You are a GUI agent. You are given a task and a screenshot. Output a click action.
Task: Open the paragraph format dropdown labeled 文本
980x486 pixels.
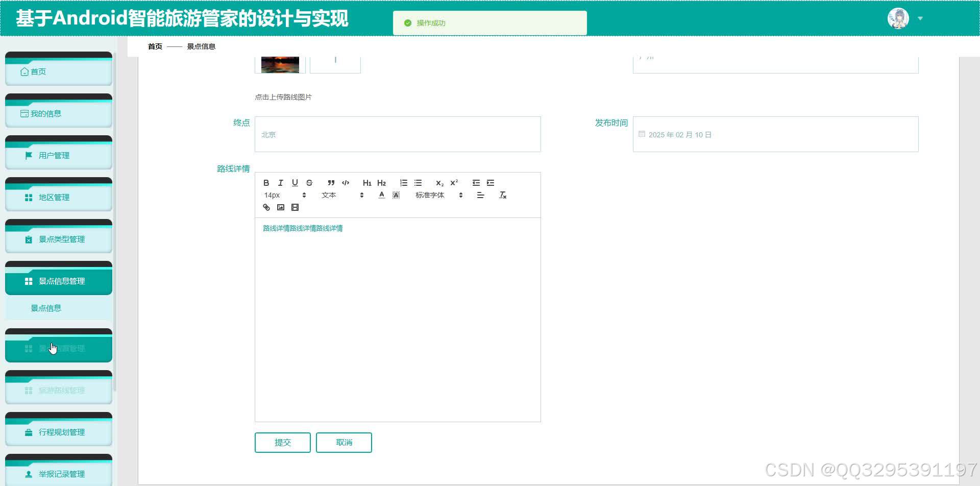(329, 195)
